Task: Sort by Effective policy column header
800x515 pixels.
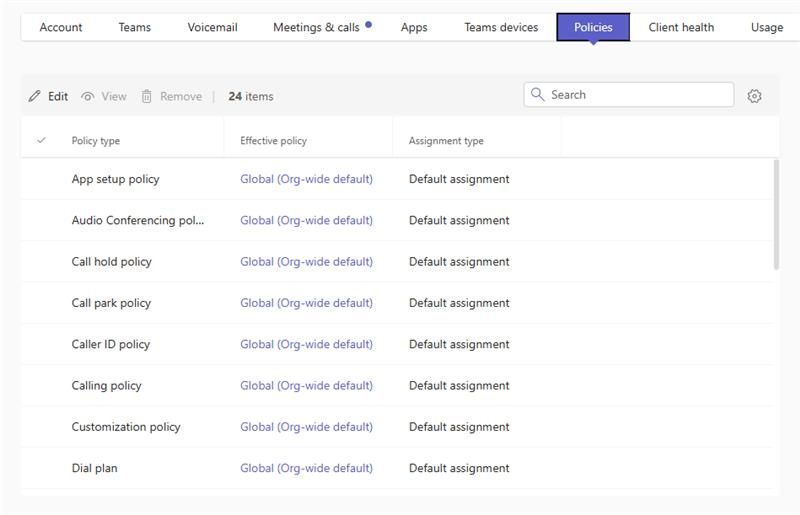Action: [273, 141]
